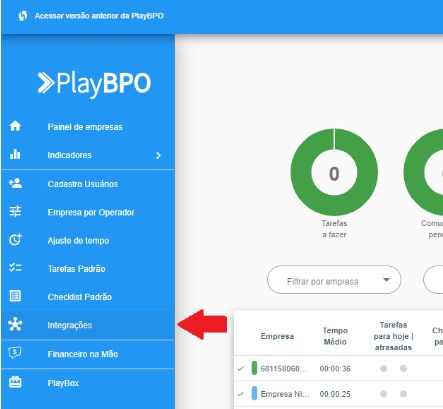Screen dimensions: 443x409
Task: Open the Indicadores bar chart icon
Action: tap(15, 154)
